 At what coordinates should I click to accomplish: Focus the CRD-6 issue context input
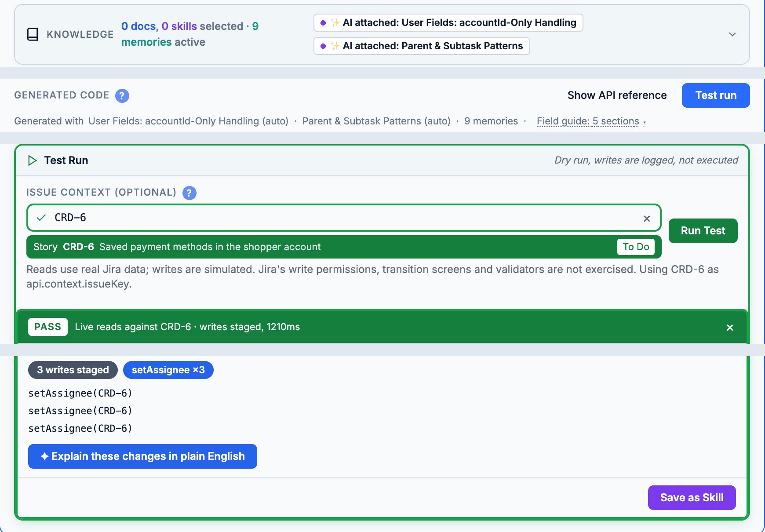(x=344, y=218)
